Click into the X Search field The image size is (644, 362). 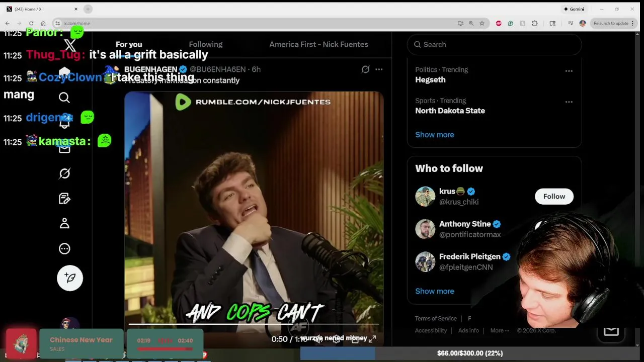(x=494, y=44)
